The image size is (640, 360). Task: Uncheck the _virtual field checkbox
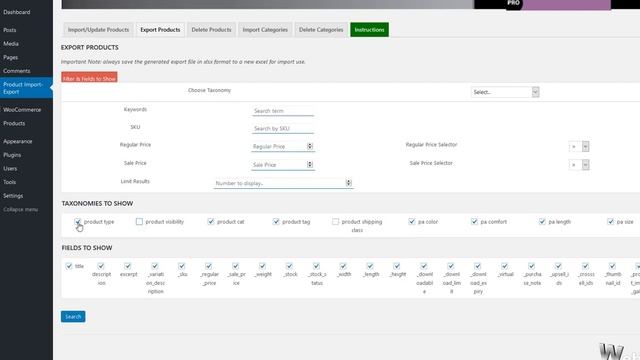pyautogui.click(x=504, y=266)
